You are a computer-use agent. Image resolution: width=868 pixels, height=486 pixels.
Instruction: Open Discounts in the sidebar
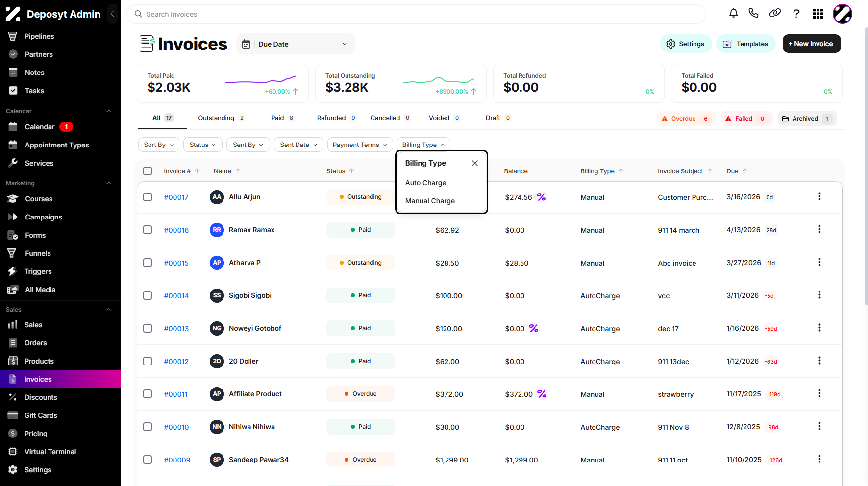coord(41,397)
